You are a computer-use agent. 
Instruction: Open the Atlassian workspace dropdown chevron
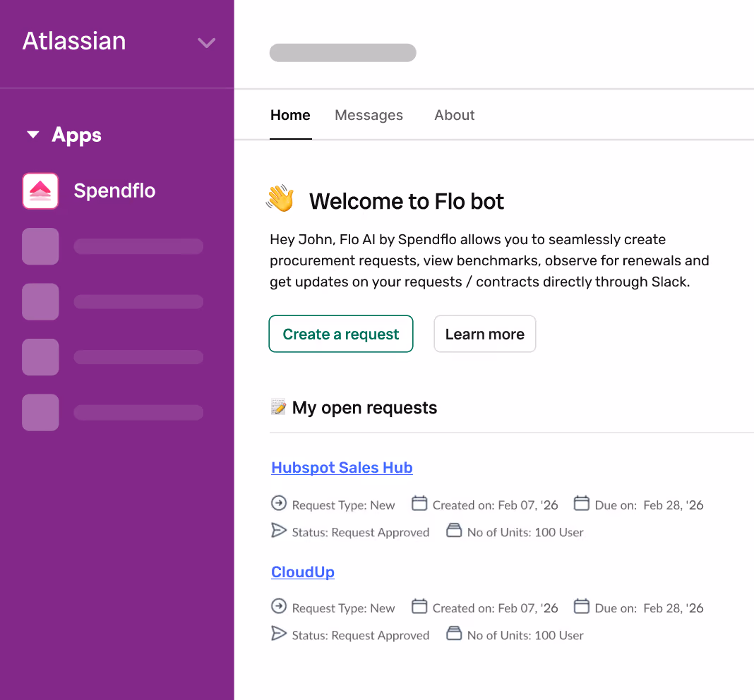tap(206, 43)
